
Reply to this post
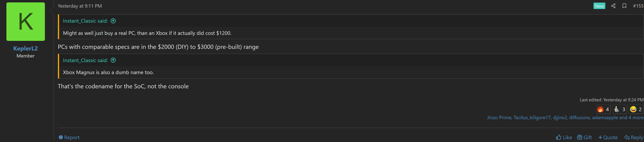[634, 138]
